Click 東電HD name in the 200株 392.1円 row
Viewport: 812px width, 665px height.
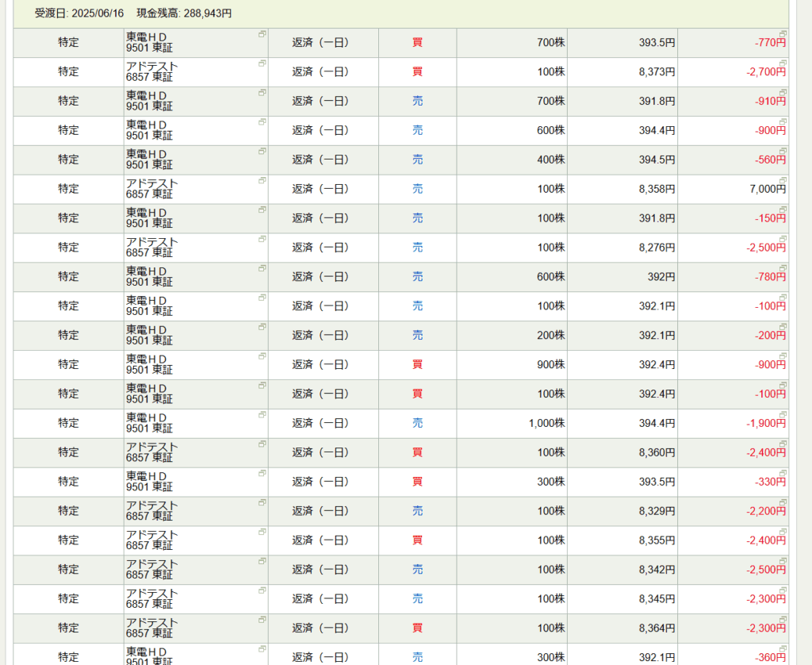[146, 329]
